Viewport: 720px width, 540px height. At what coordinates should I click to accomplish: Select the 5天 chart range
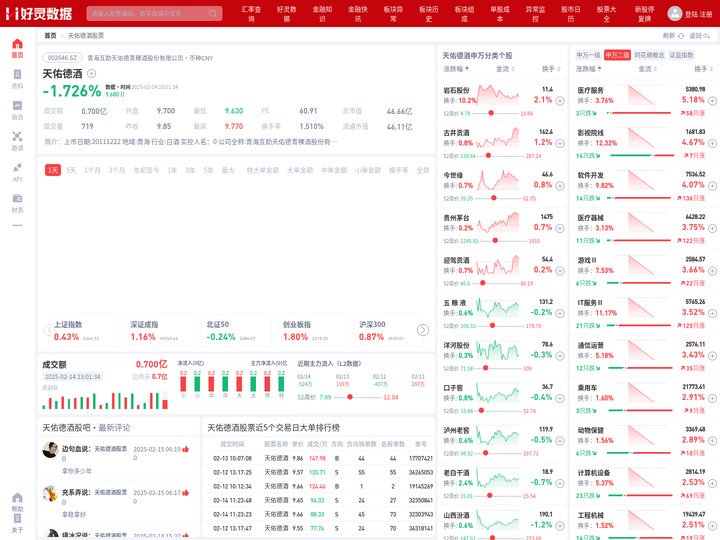pos(71,170)
